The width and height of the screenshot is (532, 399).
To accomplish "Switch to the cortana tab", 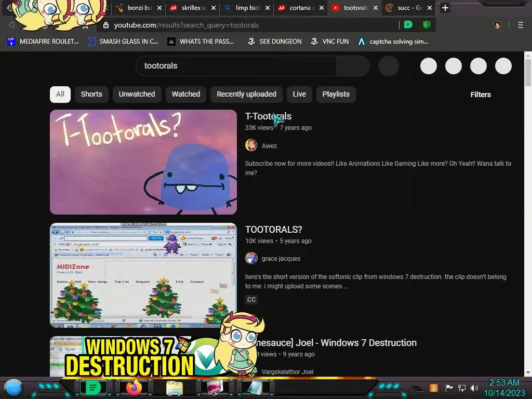I will coord(300,8).
